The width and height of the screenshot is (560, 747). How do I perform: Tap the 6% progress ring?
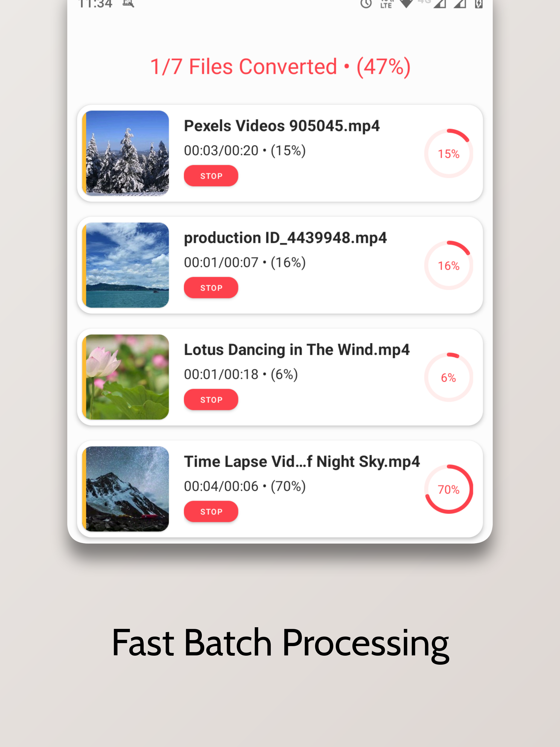click(448, 377)
